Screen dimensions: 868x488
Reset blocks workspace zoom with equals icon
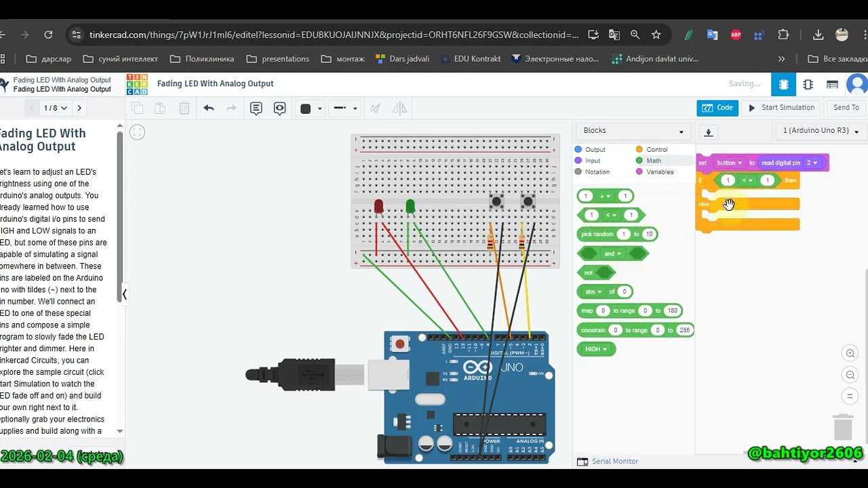pos(850,396)
